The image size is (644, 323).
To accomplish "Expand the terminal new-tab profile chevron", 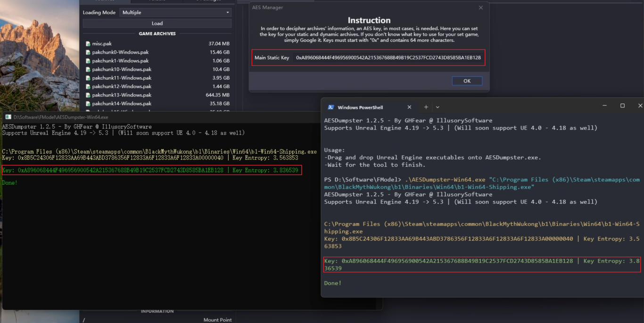I will tap(438, 107).
